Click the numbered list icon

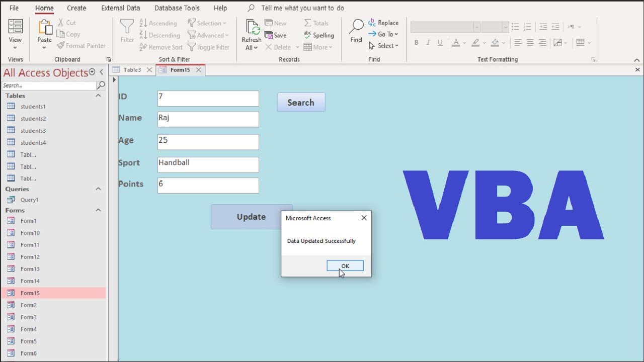point(527,27)
